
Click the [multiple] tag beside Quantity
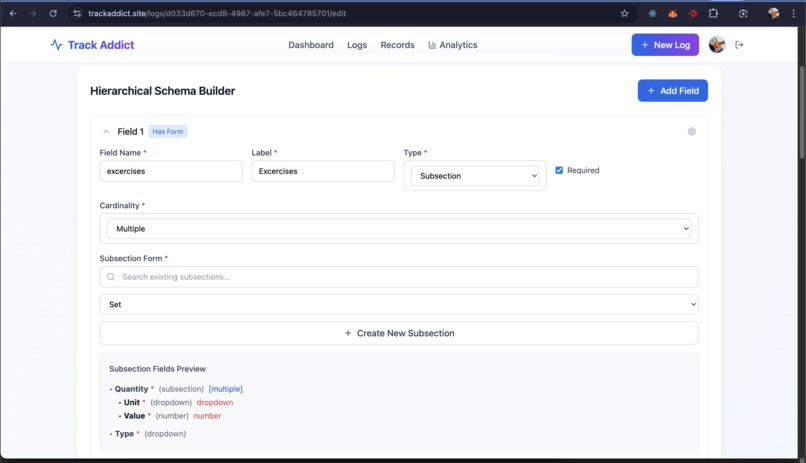(x=226, y=389)
